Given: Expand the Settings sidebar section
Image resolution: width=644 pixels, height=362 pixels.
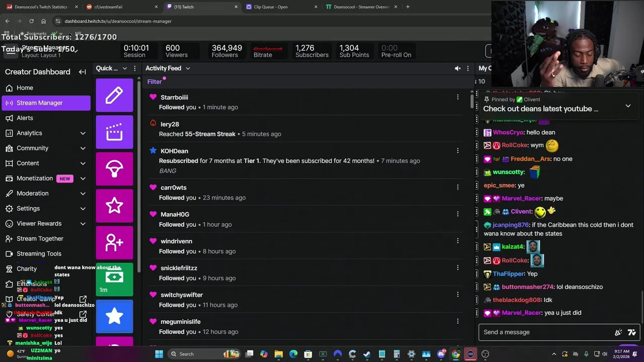Looking at the screenshot, I should click(x=83, y=209).
